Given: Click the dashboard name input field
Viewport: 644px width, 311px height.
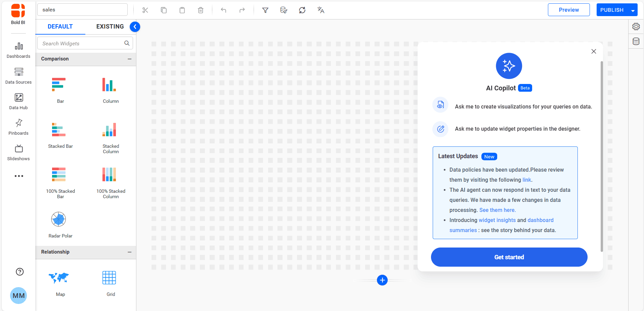Looking at the screenshot, I should pyautogui.click(x=82, y=9).
